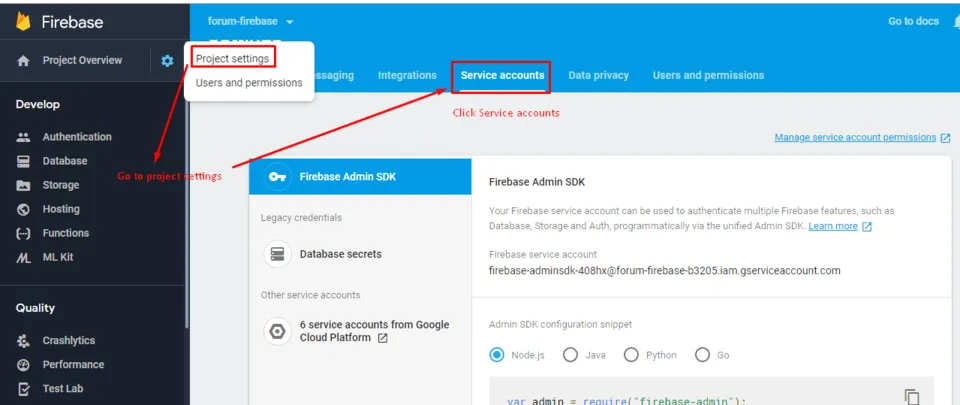Screen dimensions: 960x405
Task: Open Database in the Develop section
Action: [x=65, y=161]
